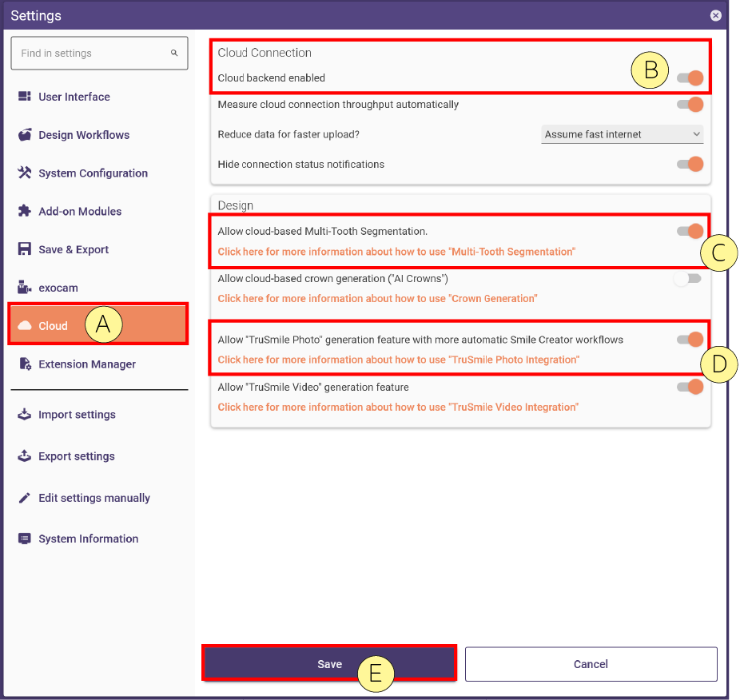Screen dimensions: 740x700
Task: Open Add-on Modules settings
Action: click(80, 212)
